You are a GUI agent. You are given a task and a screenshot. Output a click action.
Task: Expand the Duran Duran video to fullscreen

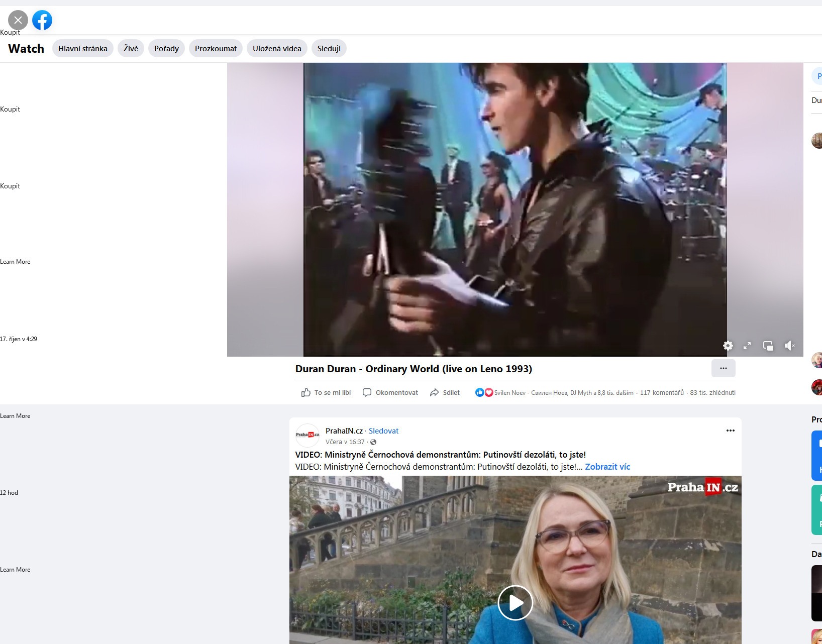(747, 346)
